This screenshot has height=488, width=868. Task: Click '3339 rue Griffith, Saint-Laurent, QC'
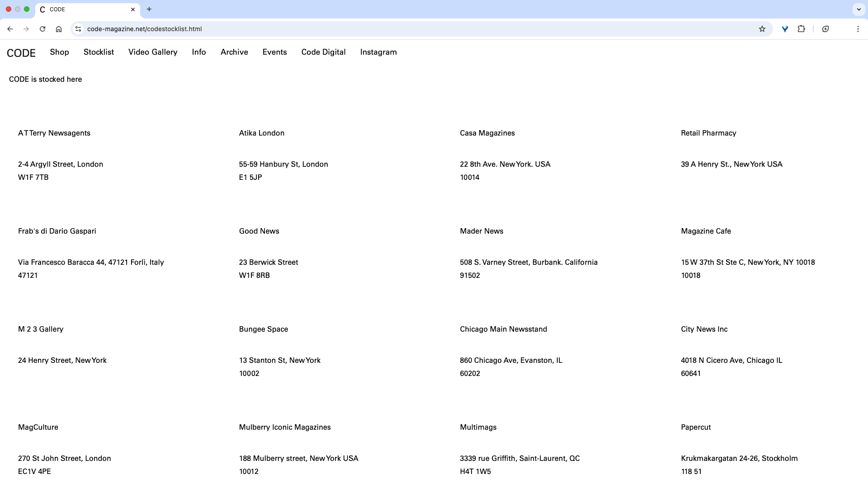pos(520,459)
